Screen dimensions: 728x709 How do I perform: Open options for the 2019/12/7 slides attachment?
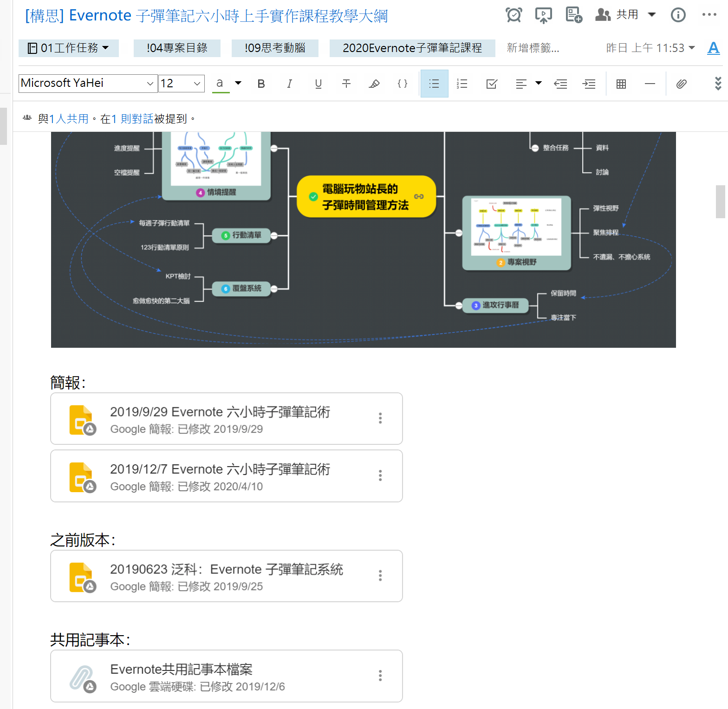(x=380, y=475)
